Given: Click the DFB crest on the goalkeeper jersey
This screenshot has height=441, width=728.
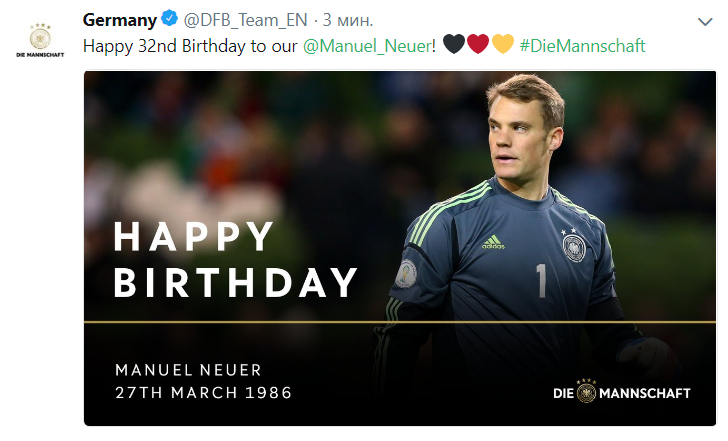Looking at the screenshot, I should coord(574,245).
